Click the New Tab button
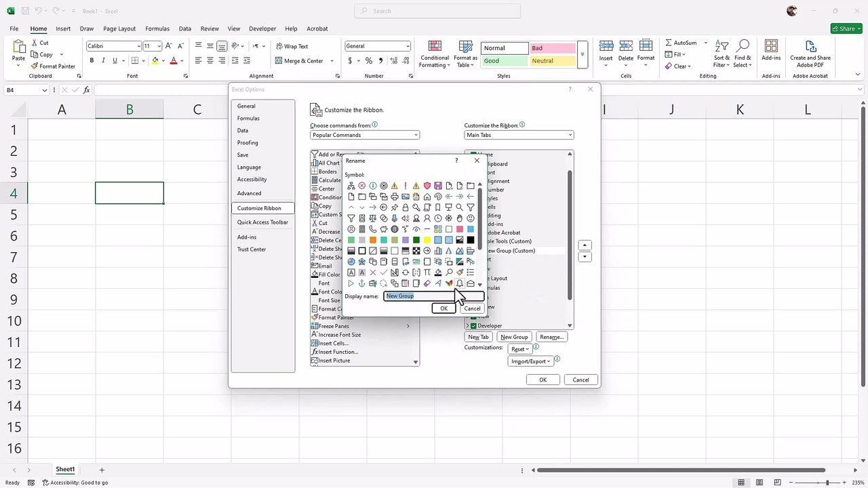The width and height of the screenshot is (868, 488). [x=478, y=337]
